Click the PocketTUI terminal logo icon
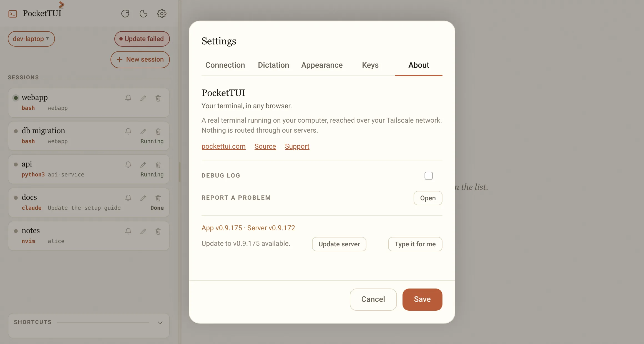 [x=13, y=14]
